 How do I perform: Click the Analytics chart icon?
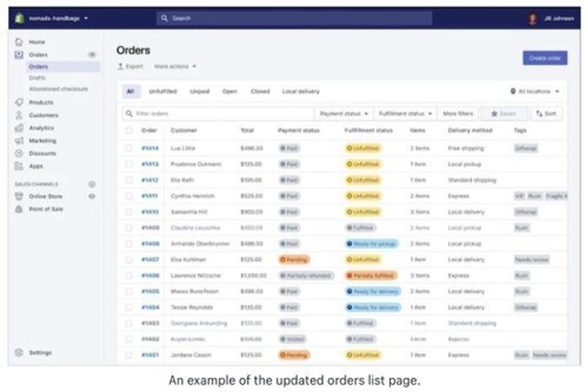[19, 128]
